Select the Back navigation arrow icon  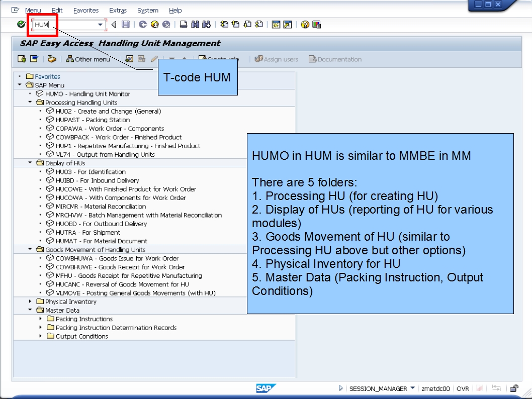click(144, 23)
